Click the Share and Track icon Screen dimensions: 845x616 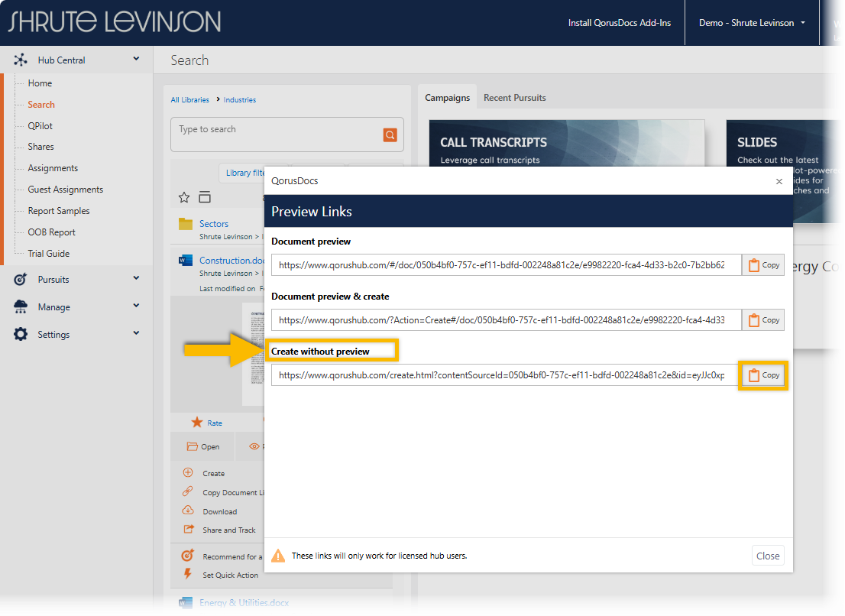point(188,530)
